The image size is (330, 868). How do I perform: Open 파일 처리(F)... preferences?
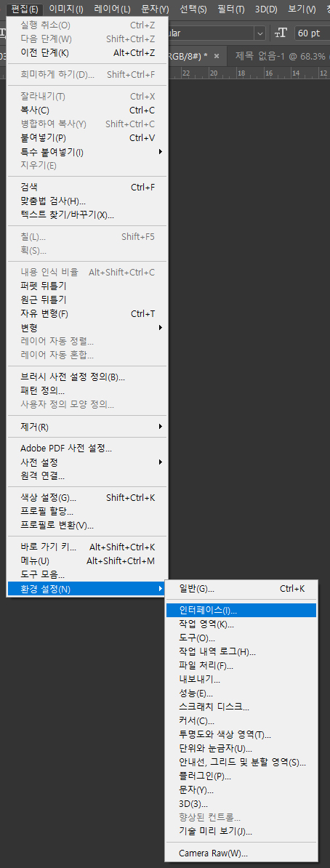point(241,665)
